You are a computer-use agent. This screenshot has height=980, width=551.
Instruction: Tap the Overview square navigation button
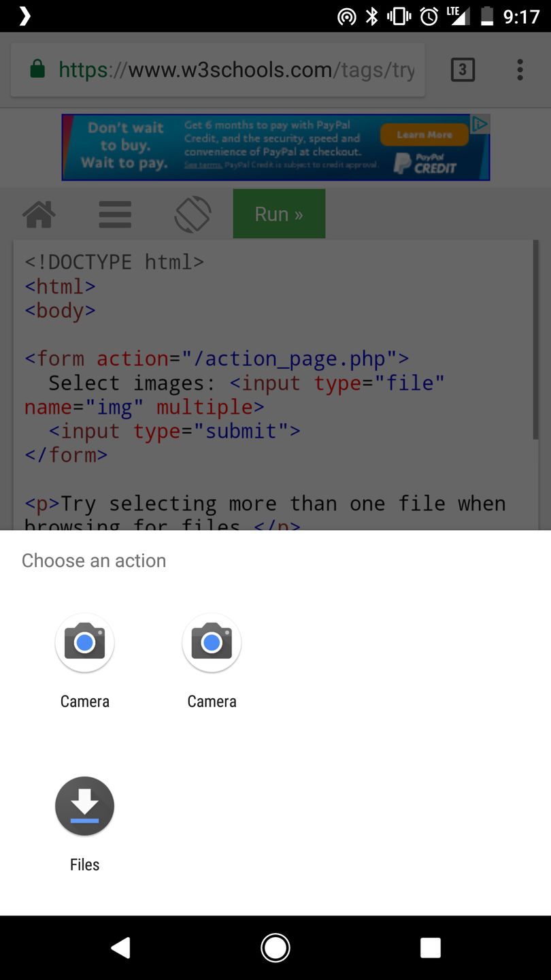point(431,947)
